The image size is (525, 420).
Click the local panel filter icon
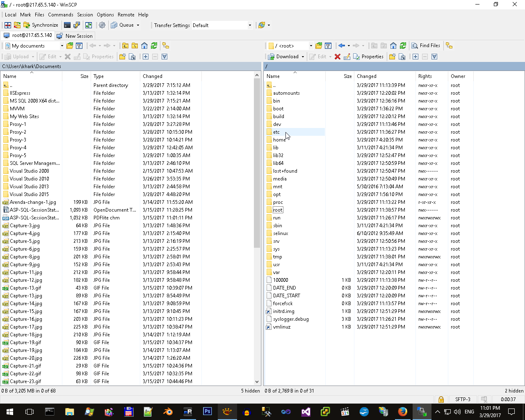pyautogui.click(x=79, y=46)
